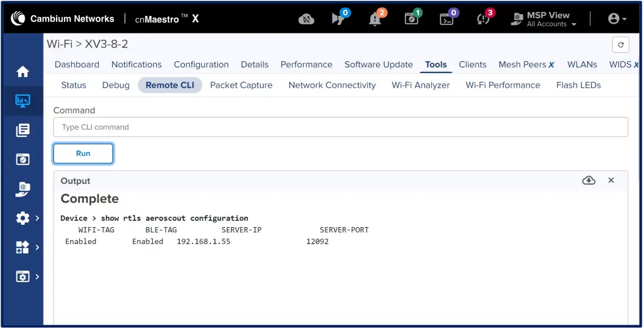The height and width of the screenshot is (329, 644).
Task: Open the Performance tab
Action: (306, 65)
